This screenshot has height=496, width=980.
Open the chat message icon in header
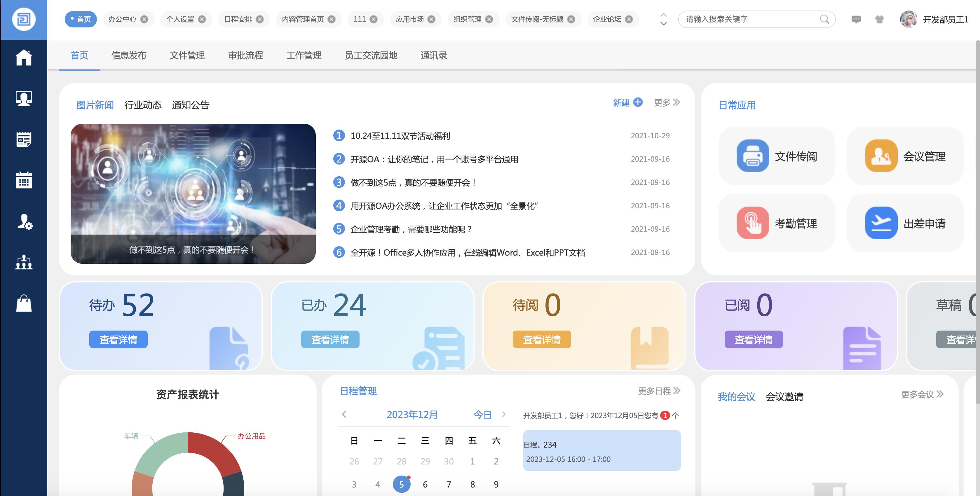[x=856, y=19]
